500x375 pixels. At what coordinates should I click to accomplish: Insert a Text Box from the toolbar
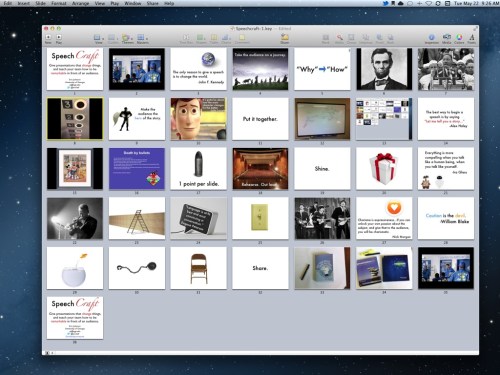pos(186,39)
